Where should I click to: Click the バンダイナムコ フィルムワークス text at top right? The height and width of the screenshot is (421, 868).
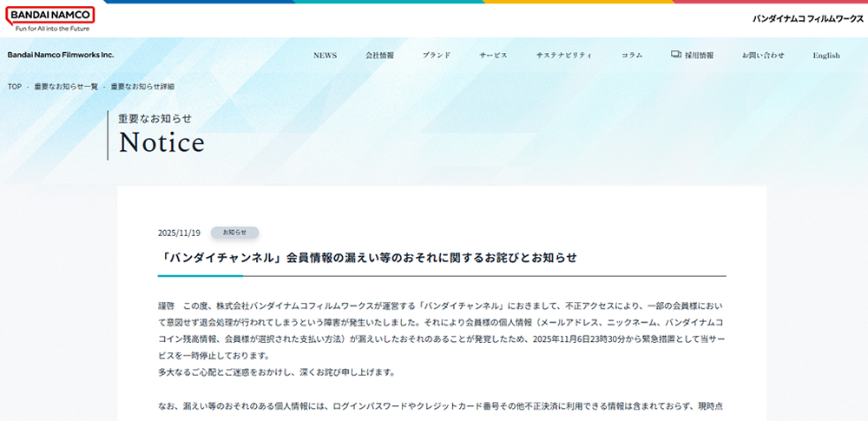tap(804, 18)
